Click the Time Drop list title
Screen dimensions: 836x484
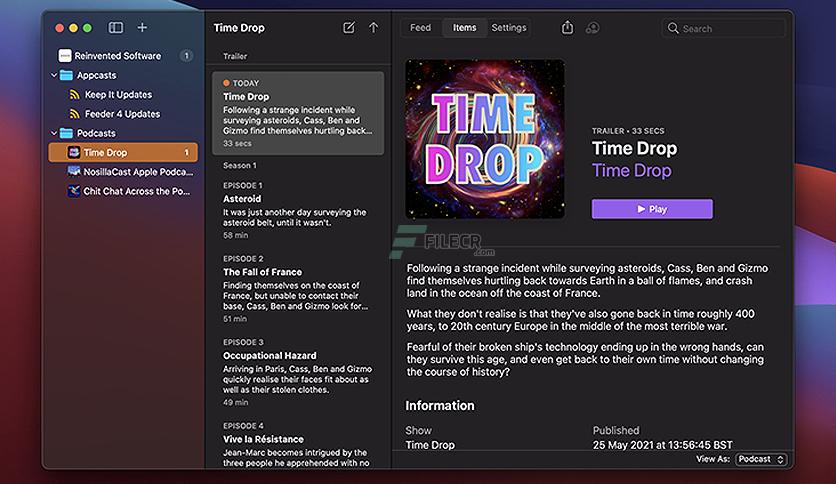[x=239, y=28]
